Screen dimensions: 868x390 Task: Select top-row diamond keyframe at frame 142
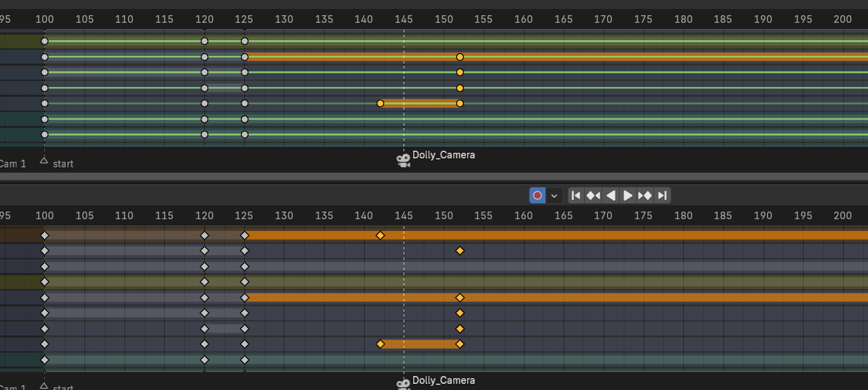380,236
